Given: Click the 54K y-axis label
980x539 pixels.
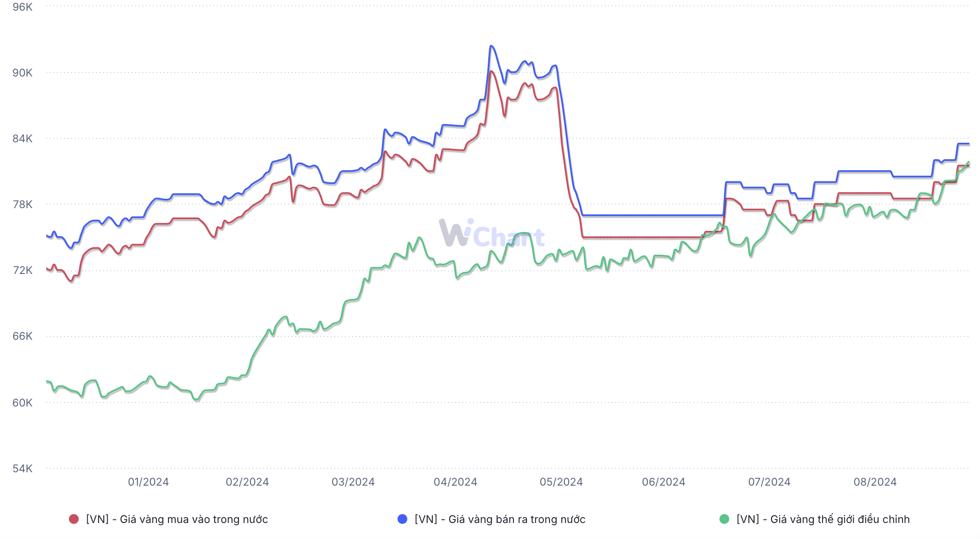Looking at the screenshot, I should [22, 469].
